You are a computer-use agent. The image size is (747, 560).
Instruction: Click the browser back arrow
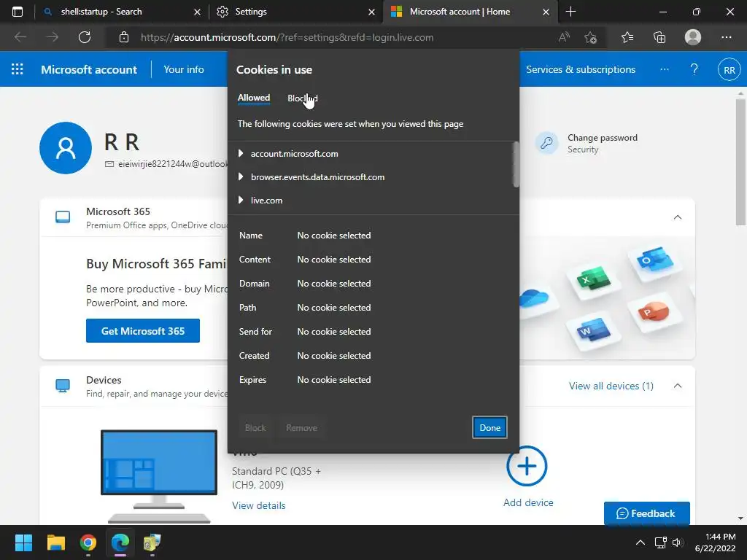coord(20,37)
